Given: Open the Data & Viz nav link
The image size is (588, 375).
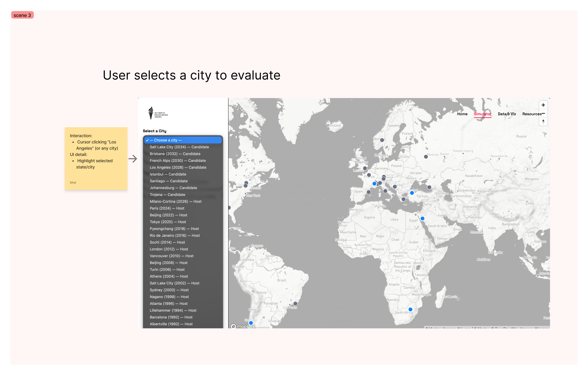Looking at the screenshot, I should point(507,114).
